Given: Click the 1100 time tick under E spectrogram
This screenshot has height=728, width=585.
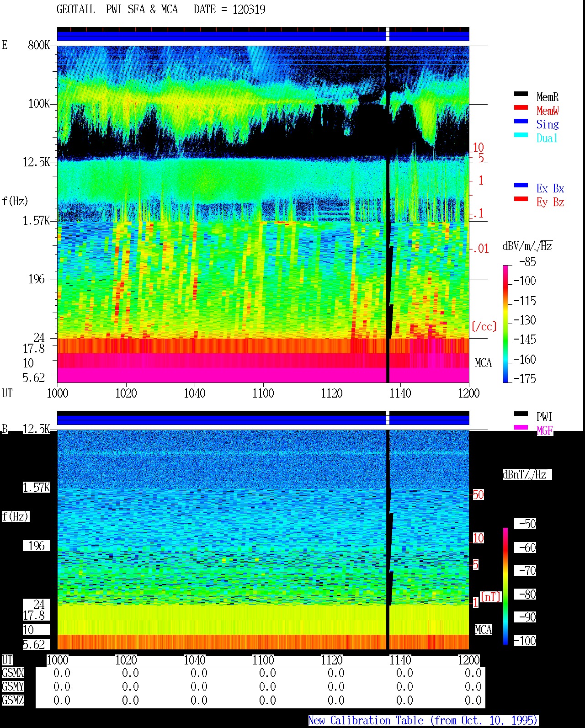Looking at the screenshot, I should [263, 393].
